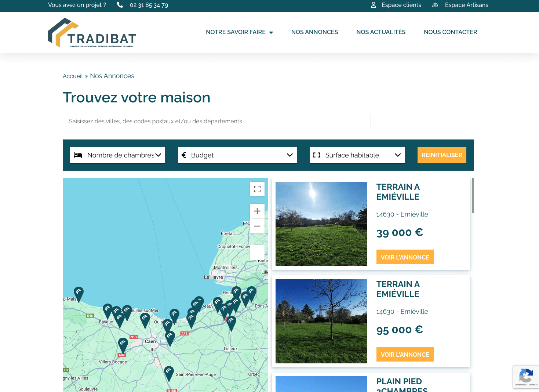Click the helmet icon beside Espace Artisans
Screen dimensions: 539x392
coord(435,5)
